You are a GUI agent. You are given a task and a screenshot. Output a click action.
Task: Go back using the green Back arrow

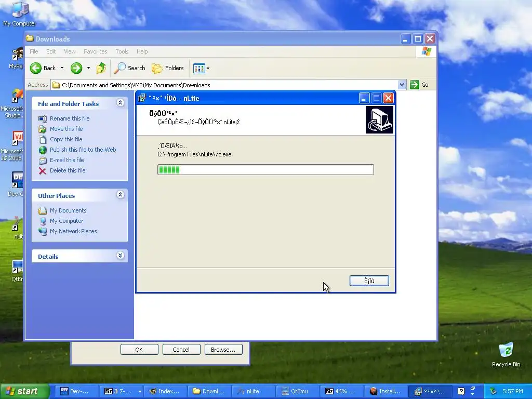tap(36, 68)
